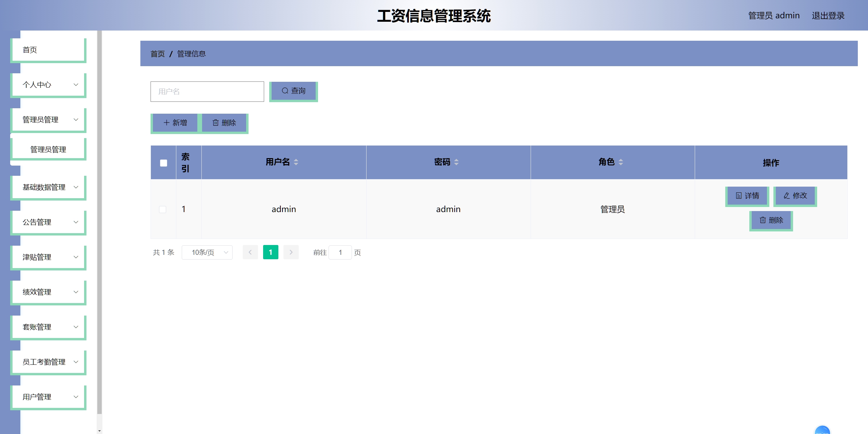Click the 管理信息 breadcrumb text
Image resolution: width=868 pixels, height=434 pixels.
[192, 54]
